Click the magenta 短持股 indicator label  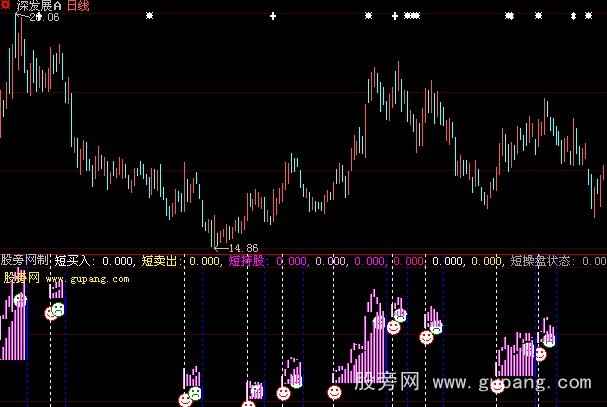pos(250,261)
